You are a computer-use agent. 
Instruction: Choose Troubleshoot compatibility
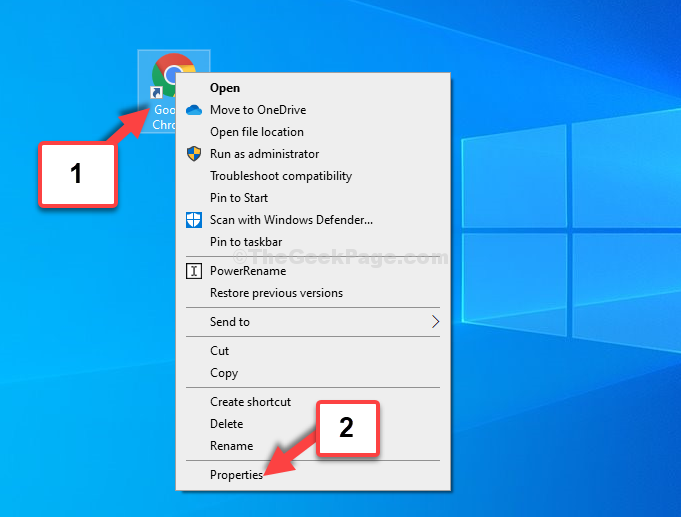[x=313, y=176]
